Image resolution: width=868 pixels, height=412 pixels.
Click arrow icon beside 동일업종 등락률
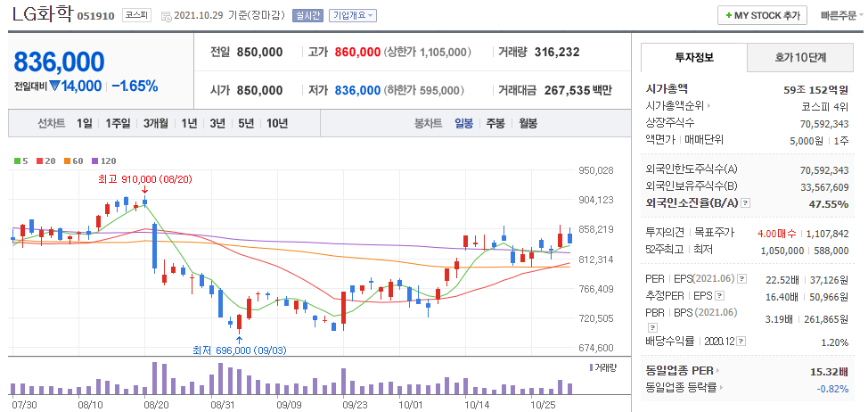(721, 388)
